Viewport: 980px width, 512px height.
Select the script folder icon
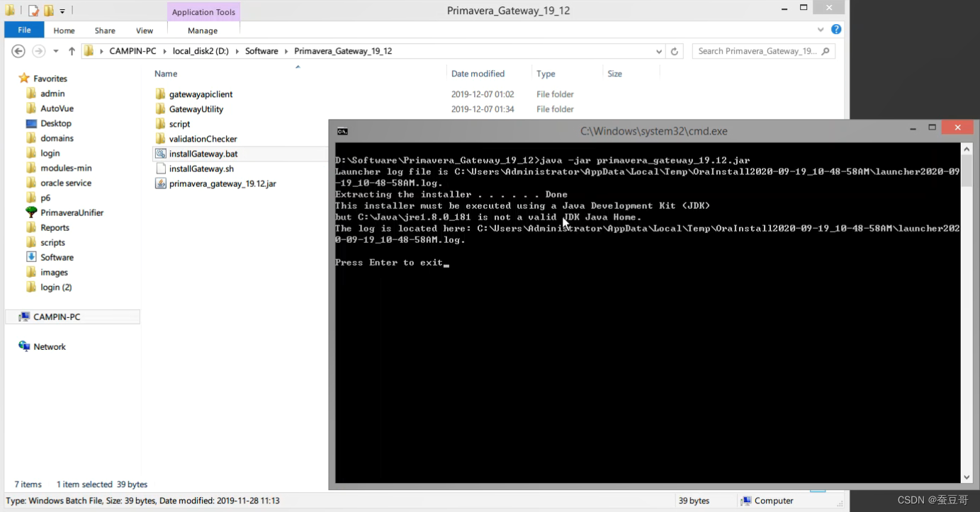pos(160,124)
